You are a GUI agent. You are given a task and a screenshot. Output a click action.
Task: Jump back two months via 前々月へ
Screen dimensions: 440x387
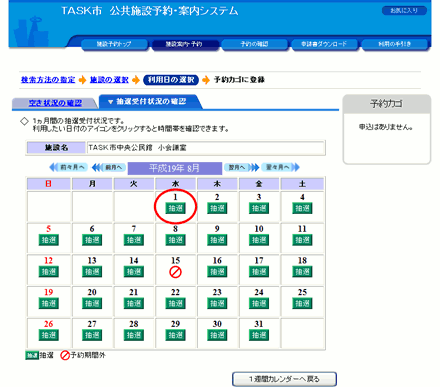tap(68, 167)
